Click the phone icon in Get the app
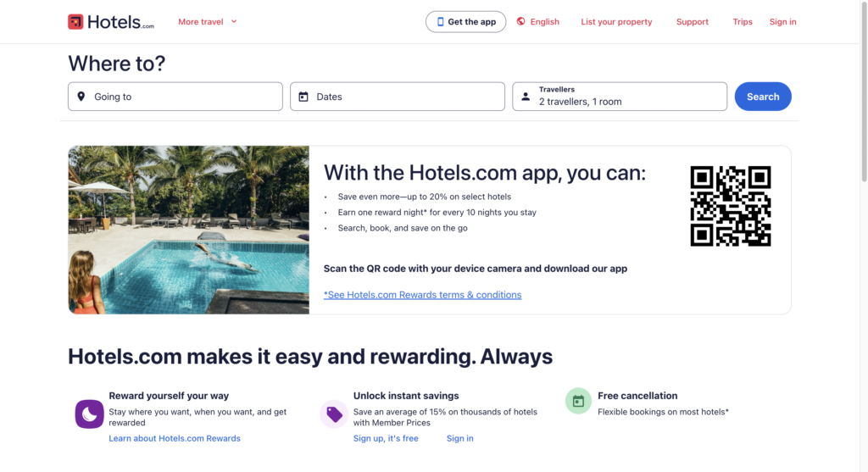This screenshot has width=868, height=472. click(x=441, y=21)
